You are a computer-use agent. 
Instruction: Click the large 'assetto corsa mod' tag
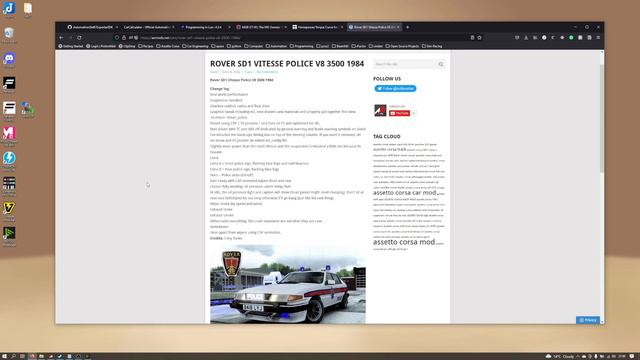point(404,242)
